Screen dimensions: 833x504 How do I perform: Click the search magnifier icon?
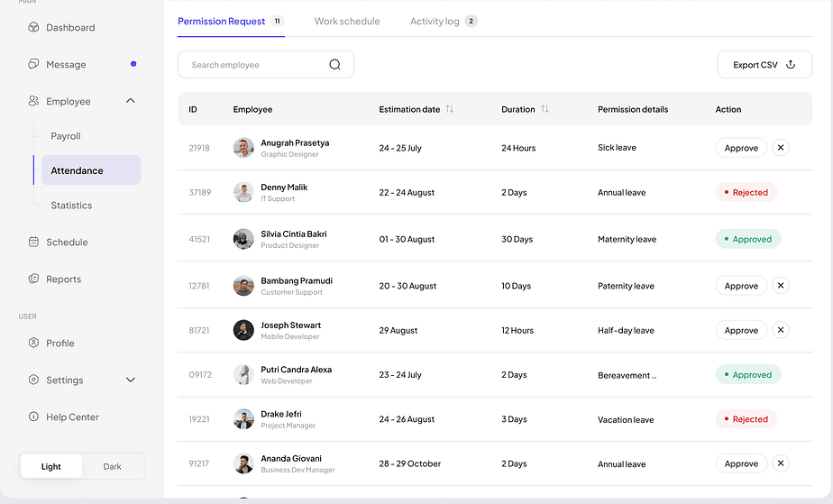tap(334, 65)
